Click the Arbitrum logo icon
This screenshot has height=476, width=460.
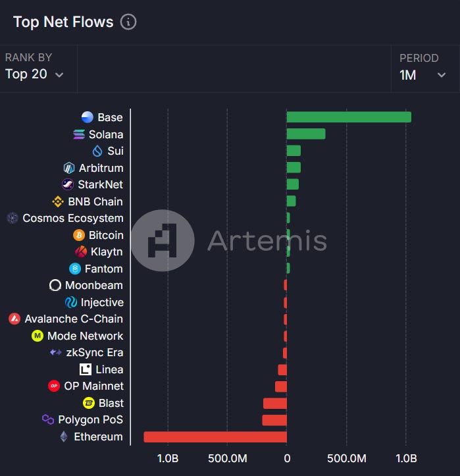click(69, 168)
